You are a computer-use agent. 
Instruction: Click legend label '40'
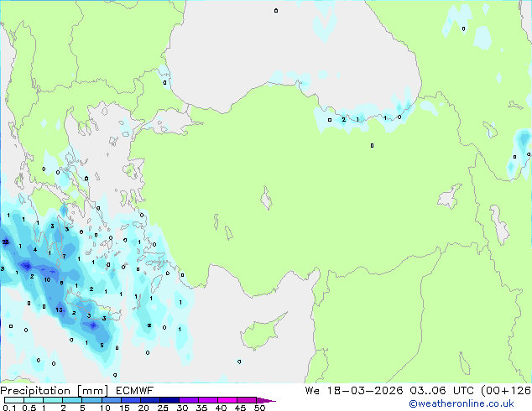click(x=221, y=408)
